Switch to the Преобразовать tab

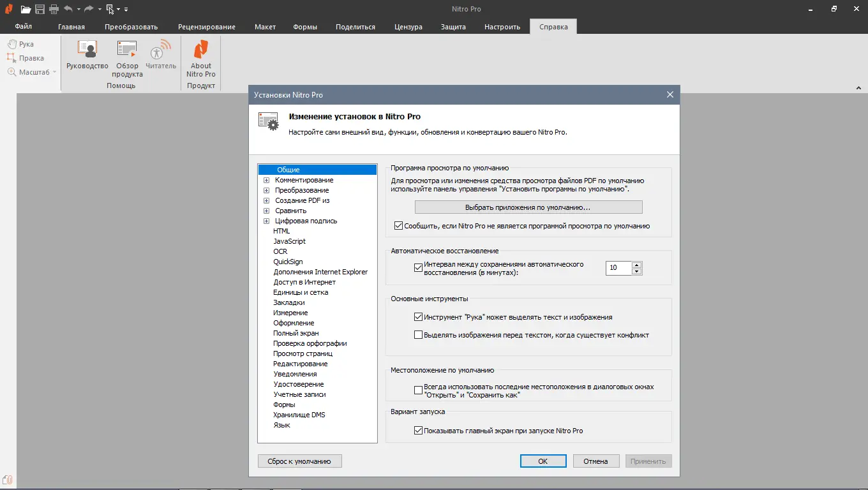point(131,27)
